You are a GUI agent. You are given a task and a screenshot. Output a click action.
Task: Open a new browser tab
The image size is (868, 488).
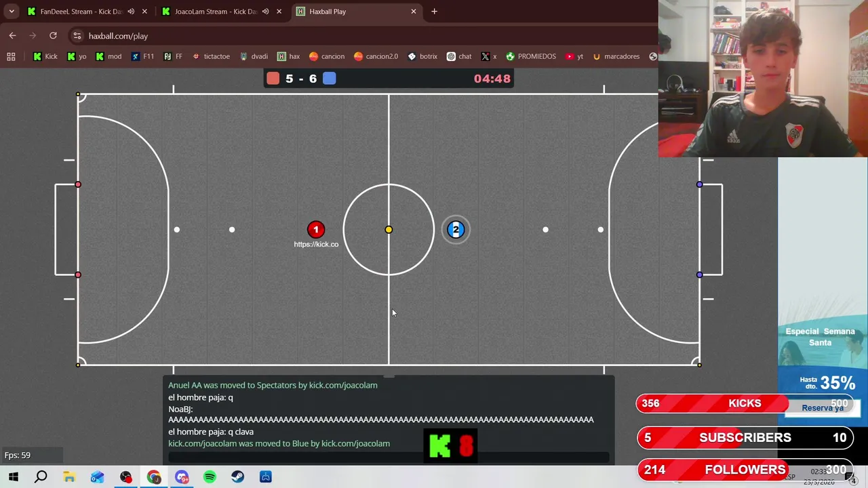click(x=434, y=12)
